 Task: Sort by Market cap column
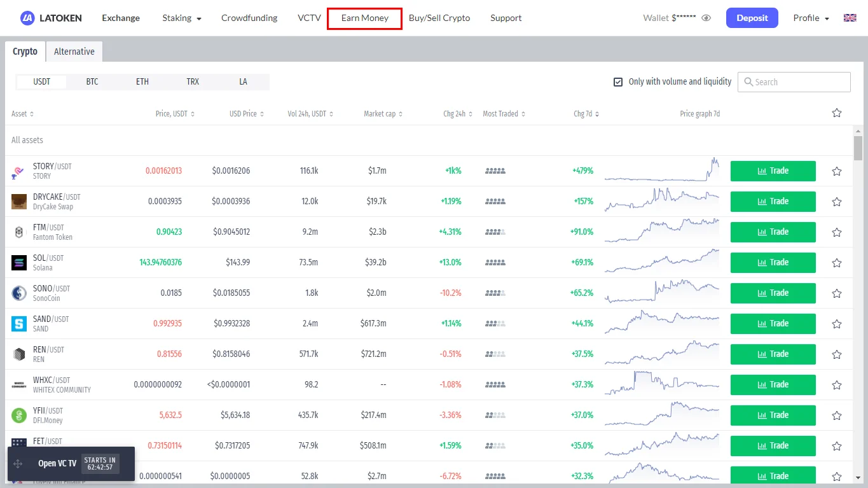[x=383, y=114]
